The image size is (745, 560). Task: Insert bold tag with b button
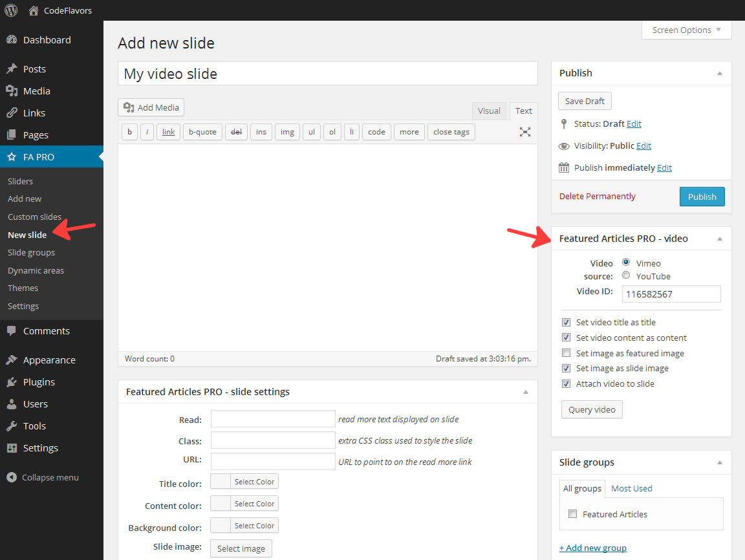(130, 132)
